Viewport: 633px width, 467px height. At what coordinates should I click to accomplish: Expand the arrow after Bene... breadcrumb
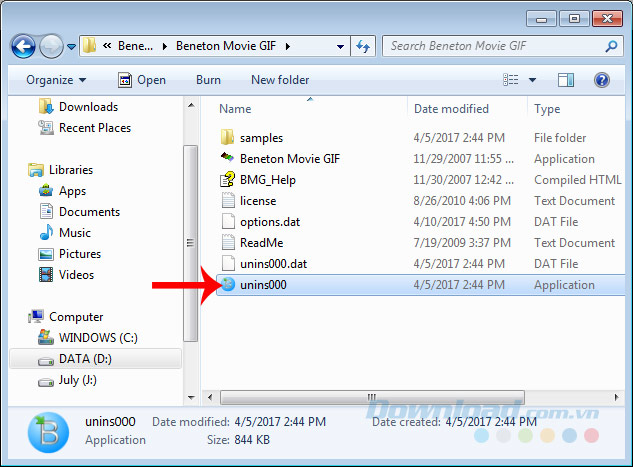[x=164, y=46]
